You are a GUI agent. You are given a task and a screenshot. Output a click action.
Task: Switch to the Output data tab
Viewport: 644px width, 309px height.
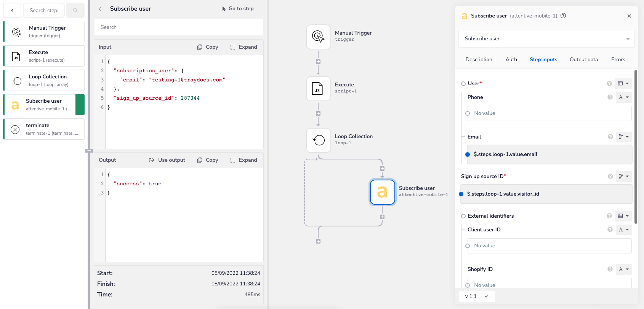[x=583, y=59]
